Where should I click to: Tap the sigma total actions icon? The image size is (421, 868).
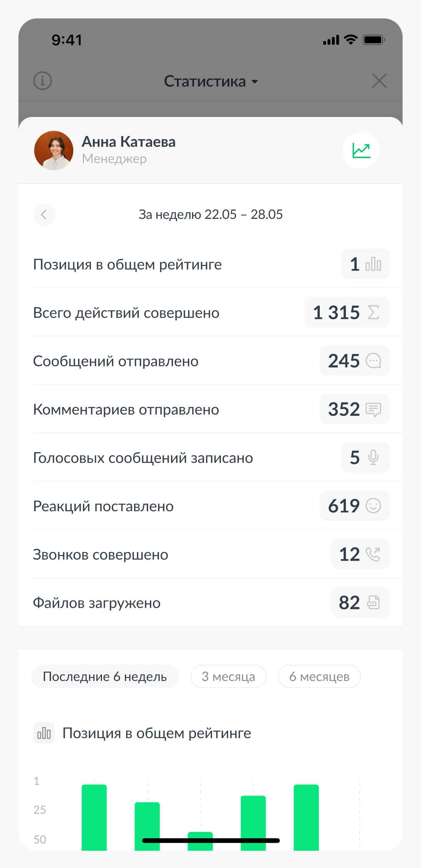373,312
